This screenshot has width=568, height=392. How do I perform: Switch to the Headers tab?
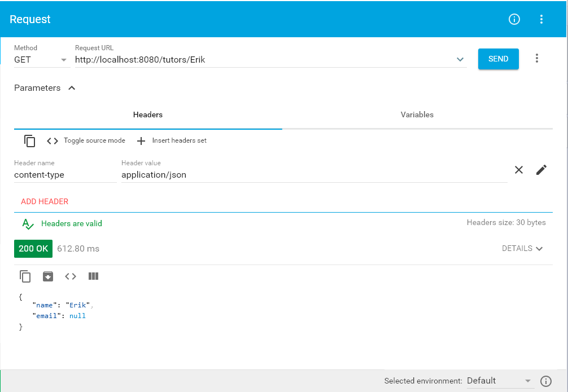[148, 114]
